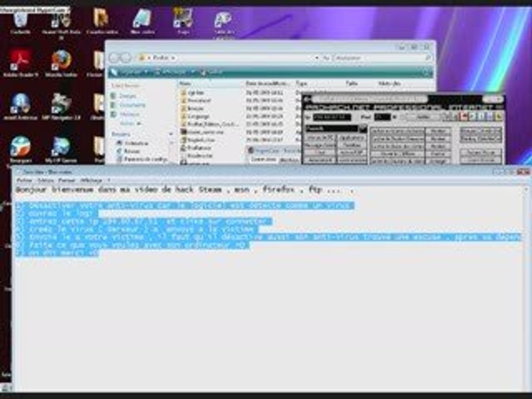
Task: Sort by Date de modification column
Action: (268, 83)
